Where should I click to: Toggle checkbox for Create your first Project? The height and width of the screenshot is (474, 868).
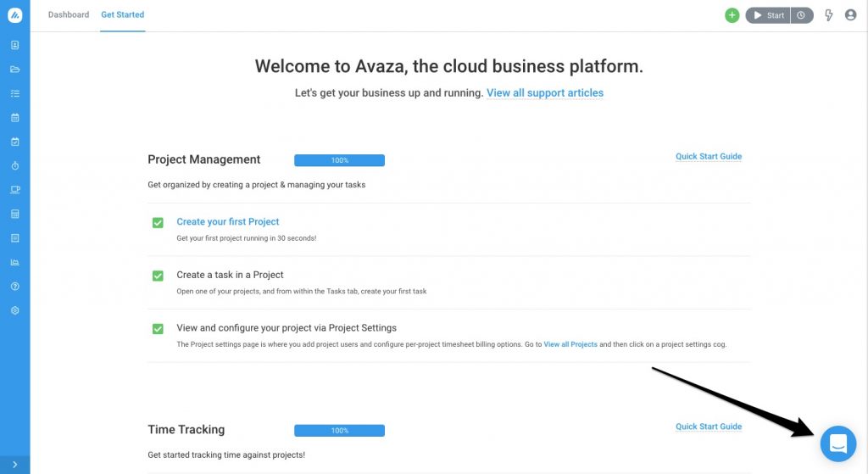tap(158, 223)
